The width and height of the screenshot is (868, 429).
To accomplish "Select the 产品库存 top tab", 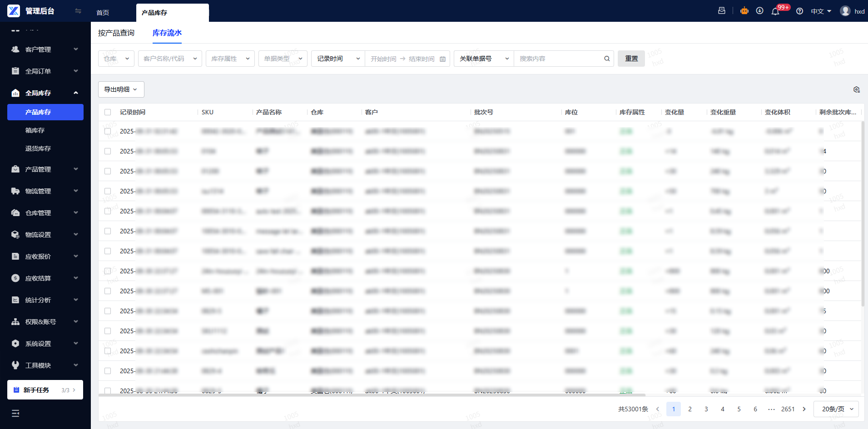I will pos(173,13).
